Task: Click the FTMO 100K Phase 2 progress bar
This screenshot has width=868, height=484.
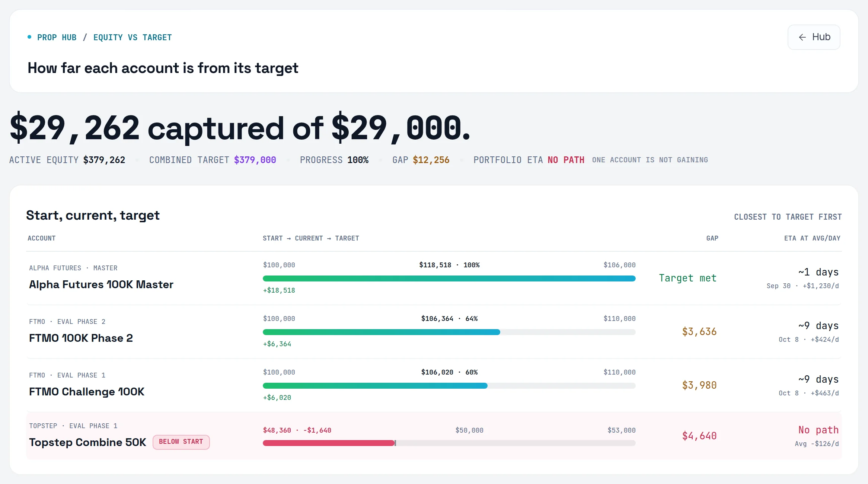Action: 449,332
